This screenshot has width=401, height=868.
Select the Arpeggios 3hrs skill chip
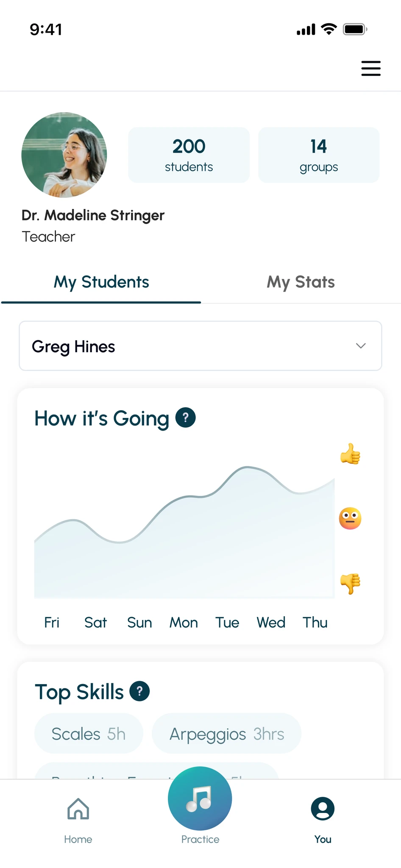coord(227,734)
